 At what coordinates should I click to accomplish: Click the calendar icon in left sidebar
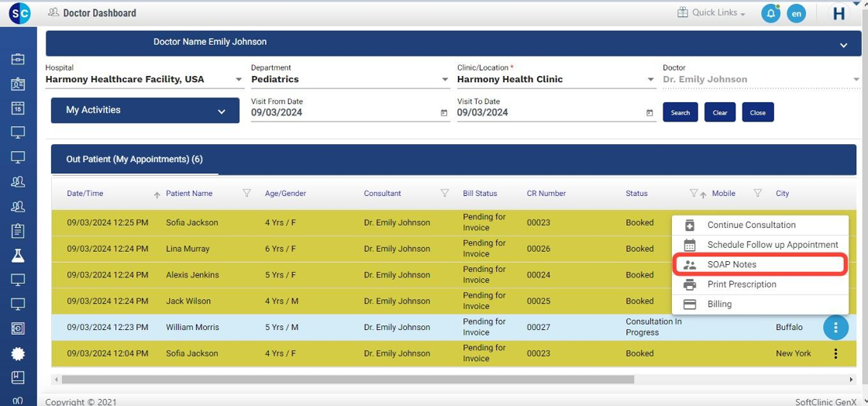pos(18,108)
